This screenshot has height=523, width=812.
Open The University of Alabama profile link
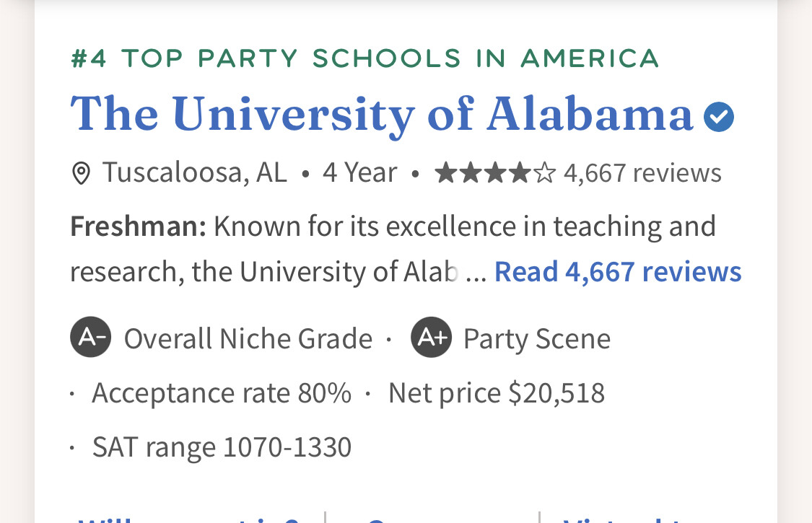click(382, 115)
